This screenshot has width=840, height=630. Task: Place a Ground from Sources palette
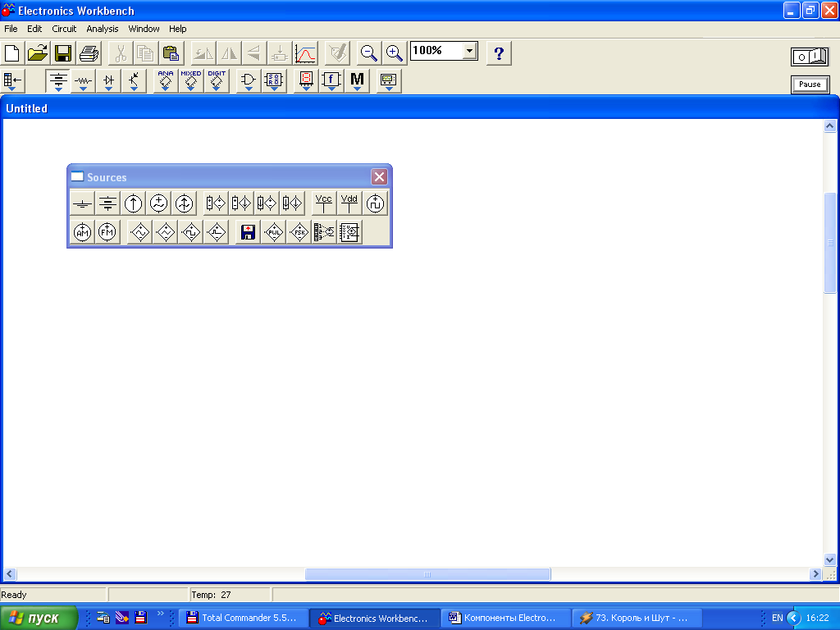click(x=83, y=203)
